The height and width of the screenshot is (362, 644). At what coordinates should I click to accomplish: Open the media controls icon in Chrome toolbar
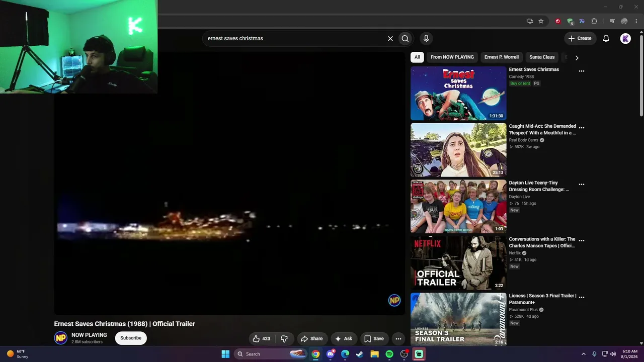(x=612, y=21)
